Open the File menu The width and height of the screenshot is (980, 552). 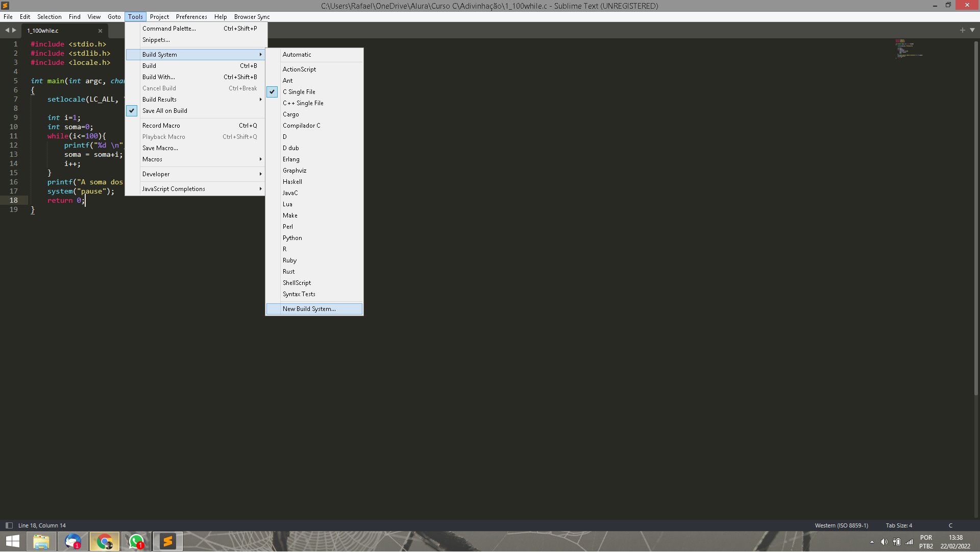pos(8,17)
